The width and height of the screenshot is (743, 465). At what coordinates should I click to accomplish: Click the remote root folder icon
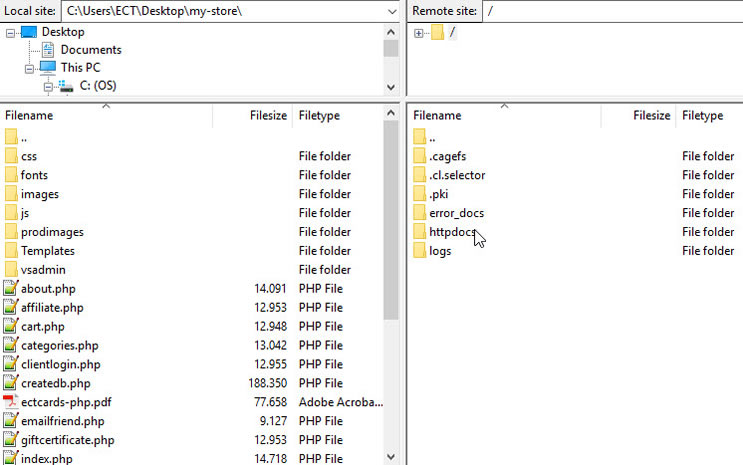point(437,33)
